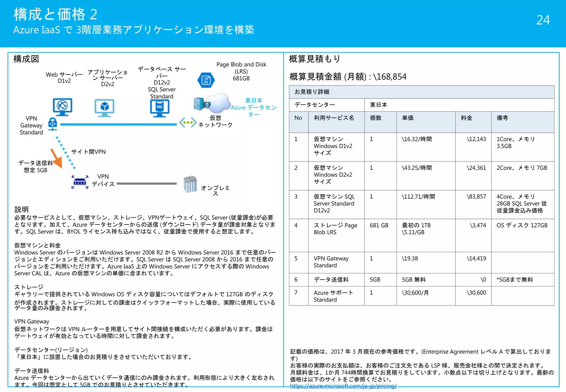Click the on-premises building icon
The width and height of the screenshot is (566, 392).
190,184
